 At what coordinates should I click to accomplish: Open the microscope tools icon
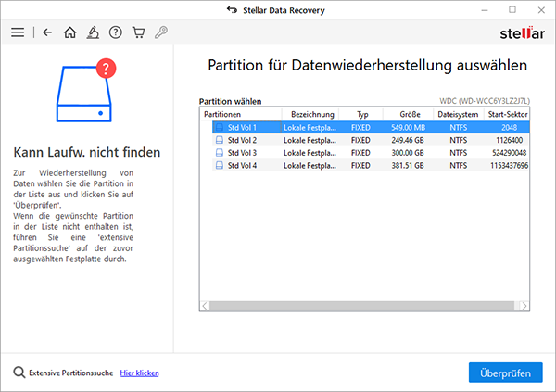(94, 32)
